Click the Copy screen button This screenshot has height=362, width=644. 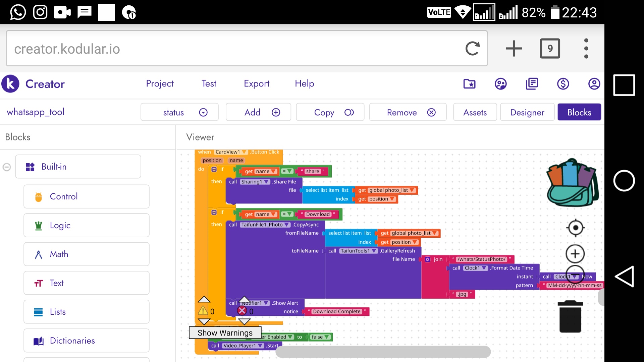(x=330, y=112)
